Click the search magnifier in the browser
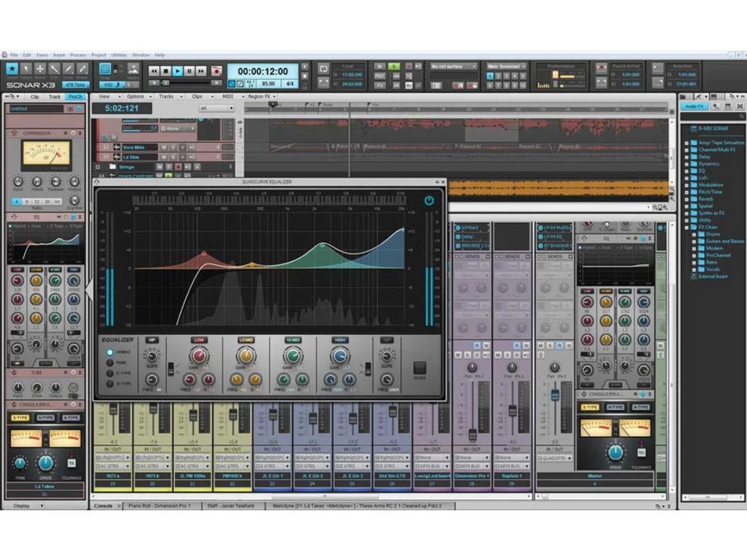Screen dimensions: 747x560 pyautogui.click(x=742, y=116)
